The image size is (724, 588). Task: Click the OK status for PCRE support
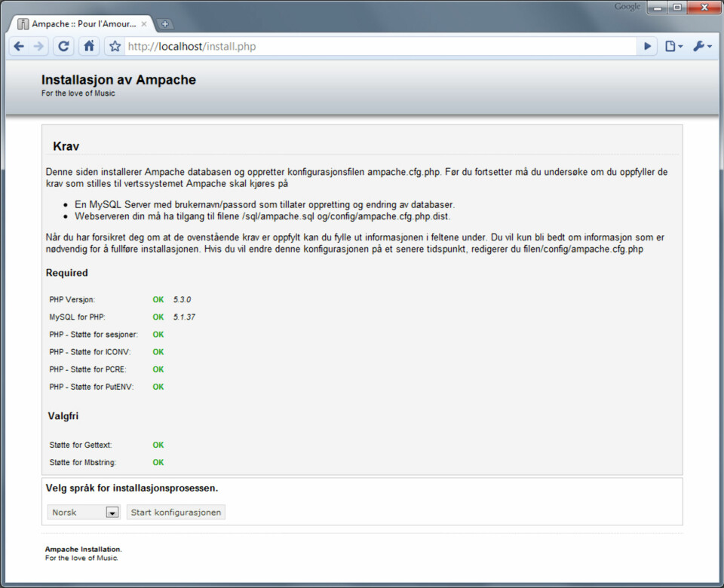(x=158, y=369)
